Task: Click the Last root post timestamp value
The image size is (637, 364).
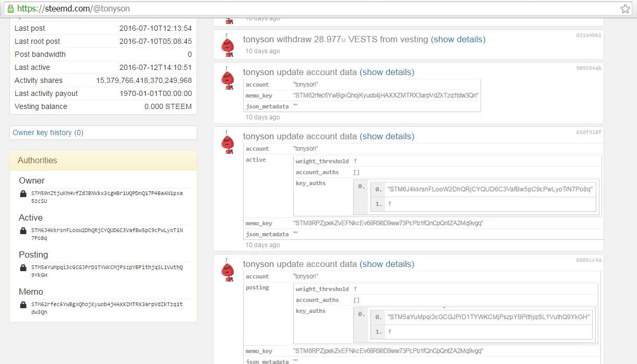Action: (155, 41)
